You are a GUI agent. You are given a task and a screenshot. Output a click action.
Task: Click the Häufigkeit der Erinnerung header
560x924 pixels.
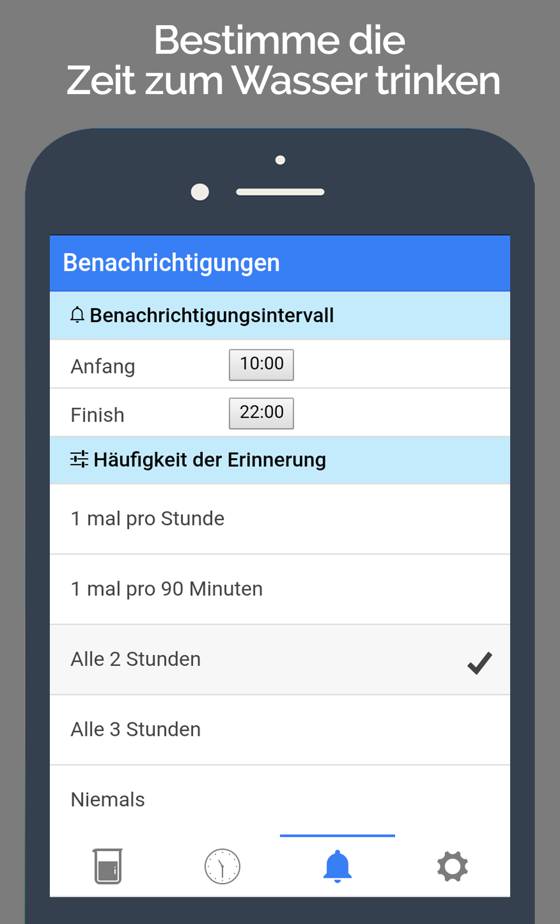tap(209, 460)
